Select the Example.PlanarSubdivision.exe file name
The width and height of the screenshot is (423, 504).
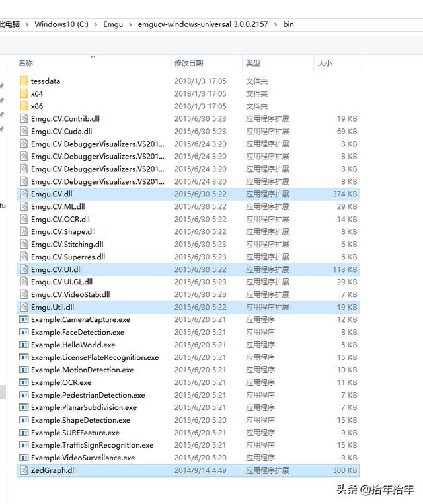(84, 407)
